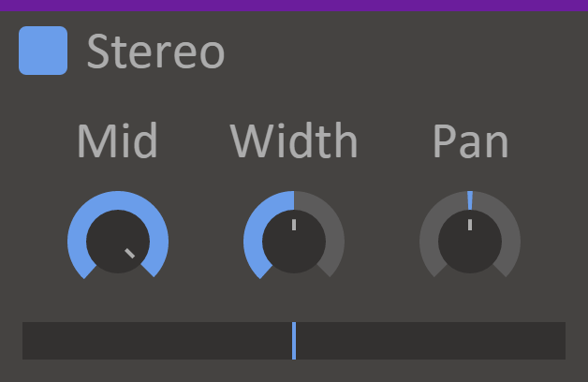Select the Pan label above the knob
Viewport: 588px width, 382px height.
tap(470, 141)
